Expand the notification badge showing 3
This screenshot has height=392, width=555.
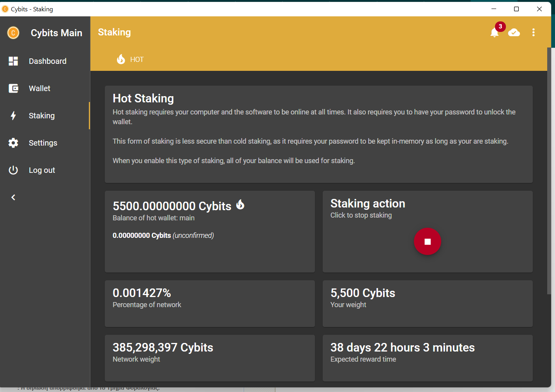click(x=500, y=26)
